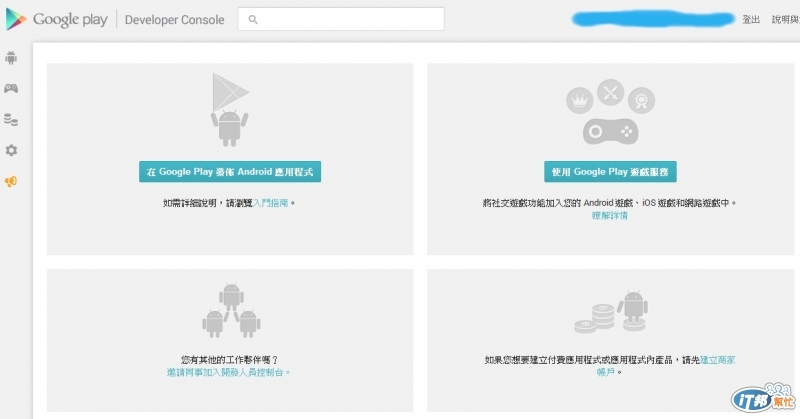800x419 pixels.
Task: Click the text 您有其他的工作夥伴嗎？
Action: click(x=230, y=360)
